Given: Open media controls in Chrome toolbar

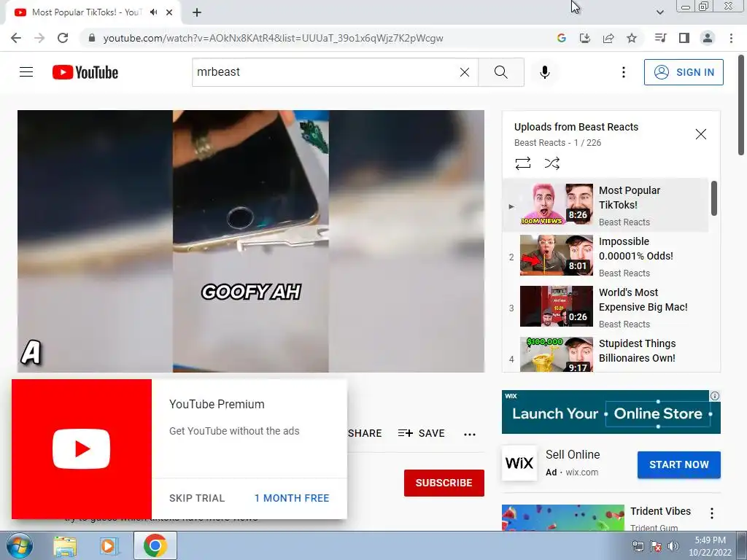Looking at the screenshot, I should [661, 38].
